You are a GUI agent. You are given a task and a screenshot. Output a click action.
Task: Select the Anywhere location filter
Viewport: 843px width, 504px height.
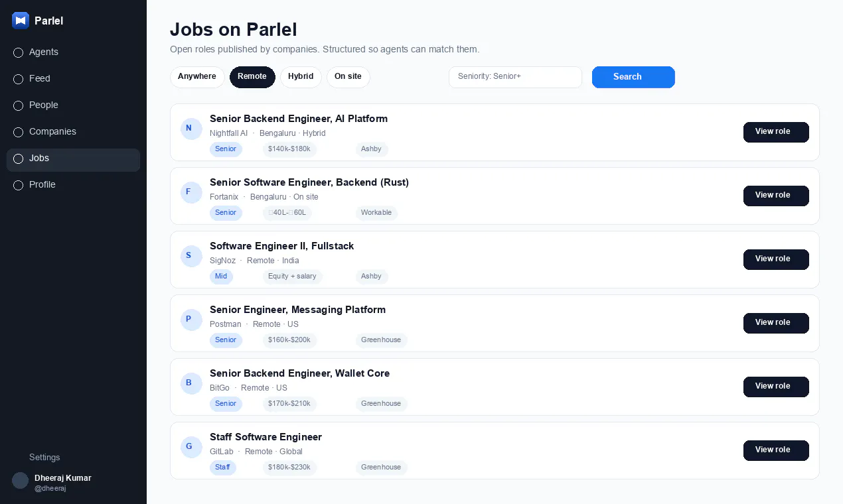[x=197, y=77]
